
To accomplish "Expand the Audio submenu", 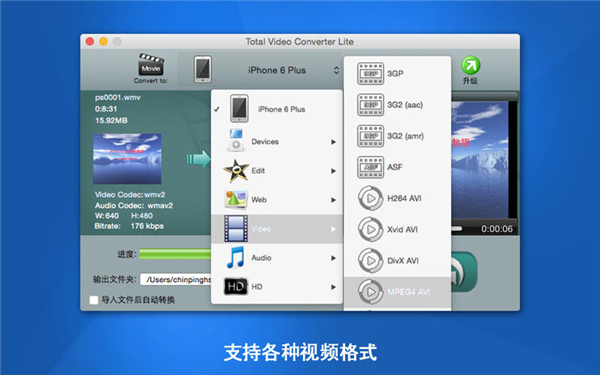I will pos(277,258).
